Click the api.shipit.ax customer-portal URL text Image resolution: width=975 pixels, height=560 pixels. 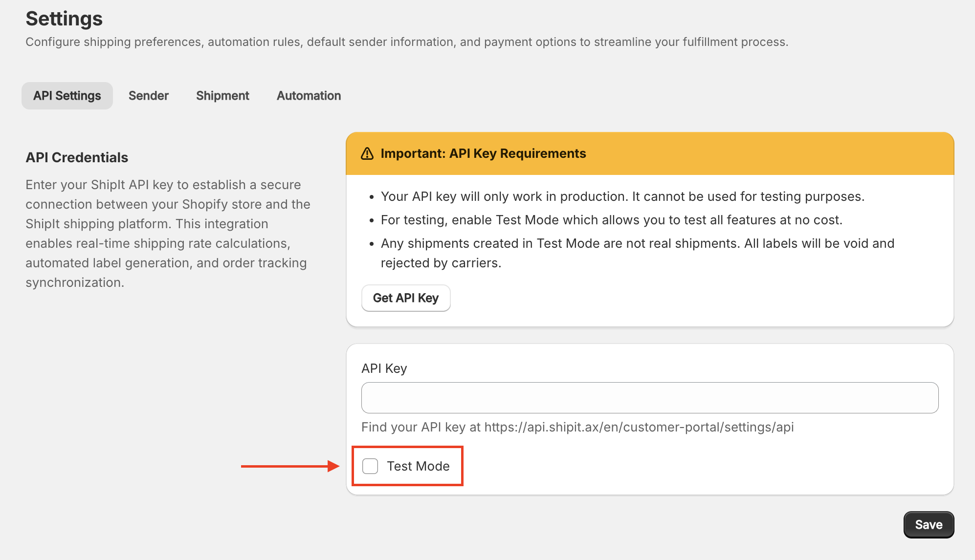tap(639, 427)
